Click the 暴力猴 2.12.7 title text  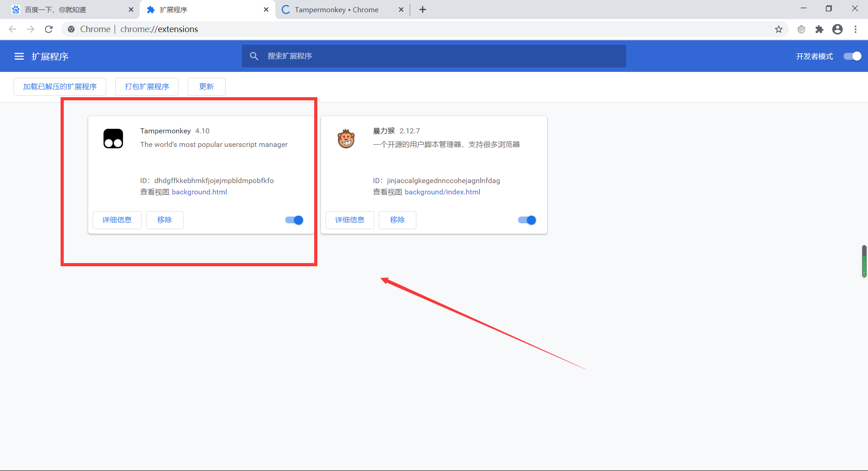(396, 131)
